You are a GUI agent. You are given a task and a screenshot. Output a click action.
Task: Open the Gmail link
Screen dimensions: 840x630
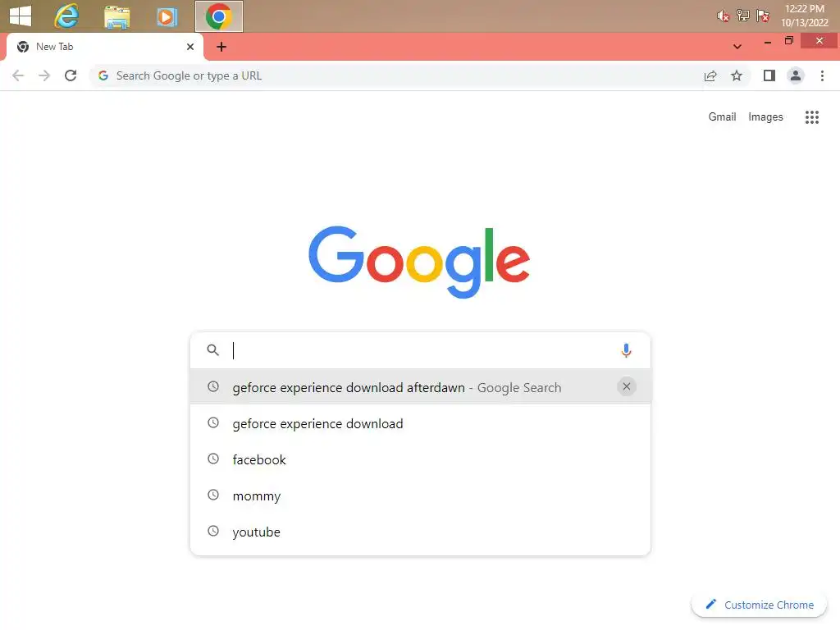722,116
